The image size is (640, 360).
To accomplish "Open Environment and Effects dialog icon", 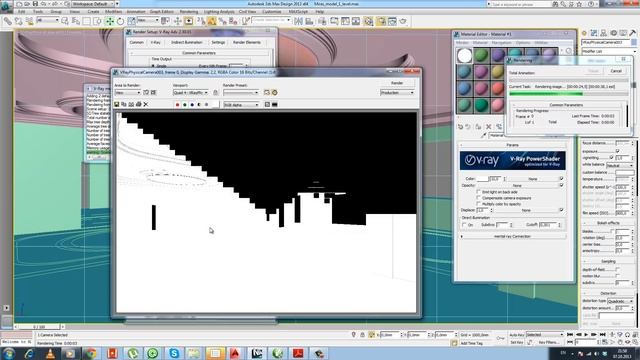I will click(x=275, y=93).
